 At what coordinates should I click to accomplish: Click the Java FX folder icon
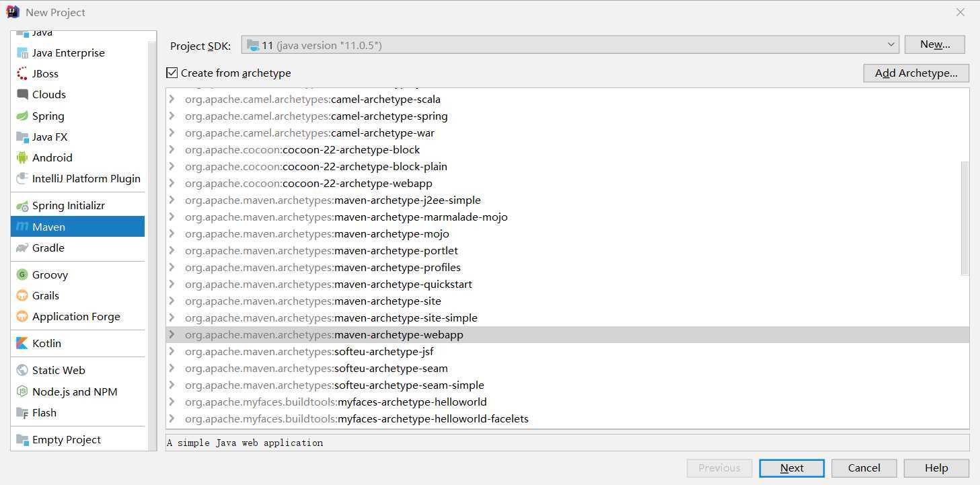click(x=22, y=137)
